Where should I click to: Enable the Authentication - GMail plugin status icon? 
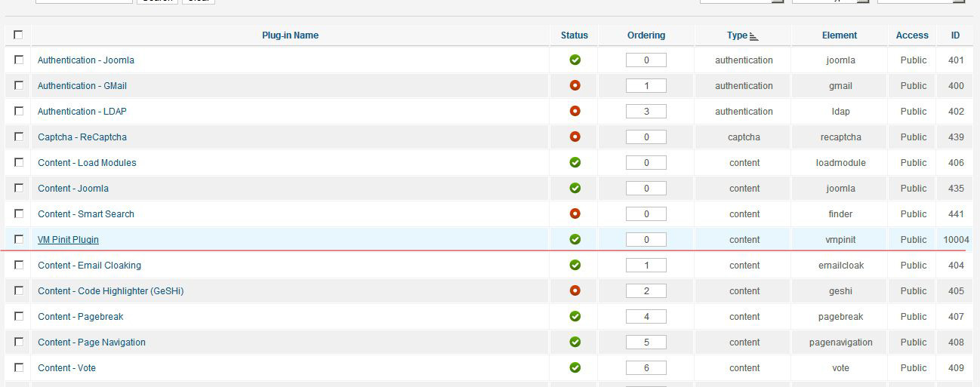coord(575,85)
